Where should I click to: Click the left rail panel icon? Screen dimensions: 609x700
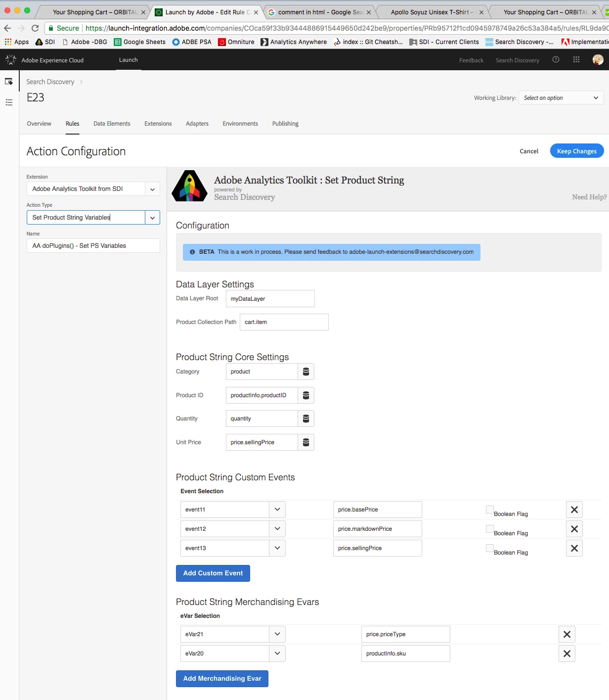(9, 81)
